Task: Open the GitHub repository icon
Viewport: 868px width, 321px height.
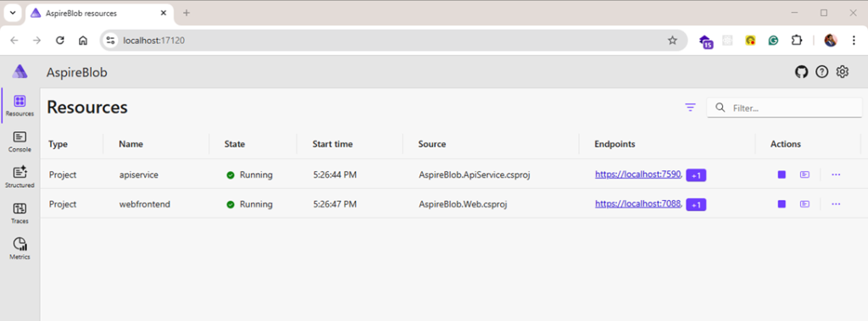Action: 802,71
